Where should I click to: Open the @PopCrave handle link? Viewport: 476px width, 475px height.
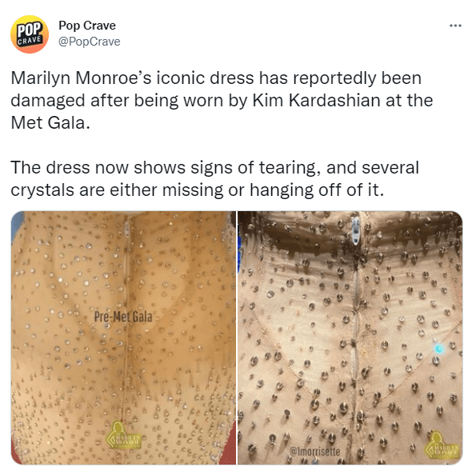pyautogui.click(x=90, y=42)
